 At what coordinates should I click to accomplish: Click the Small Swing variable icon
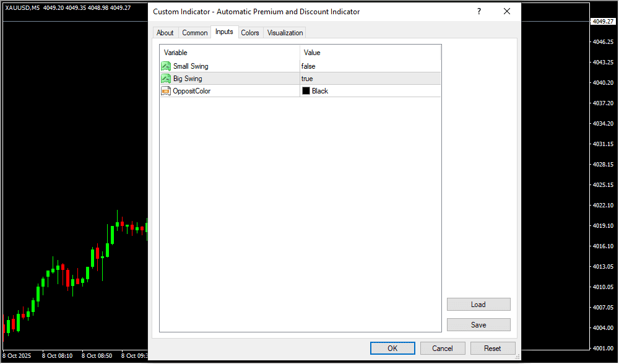coord(166,66)
